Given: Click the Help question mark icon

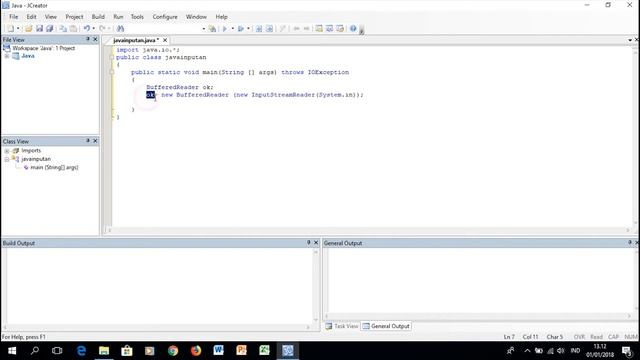Looking at the screenshot, I should pyautogui.click(x=353, y=29).
